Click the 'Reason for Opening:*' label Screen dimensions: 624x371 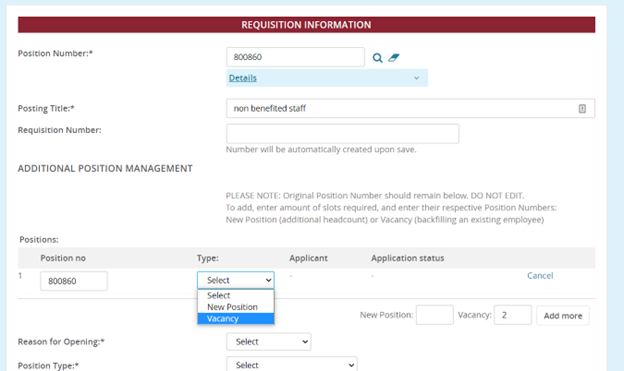pyautogui.click(x=61, y=342)
